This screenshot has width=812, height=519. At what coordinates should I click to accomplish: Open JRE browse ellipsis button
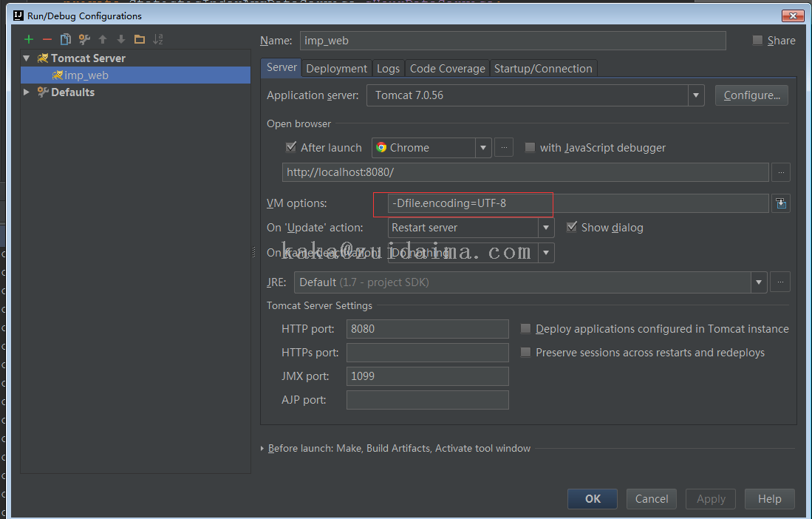coord(780,282)
